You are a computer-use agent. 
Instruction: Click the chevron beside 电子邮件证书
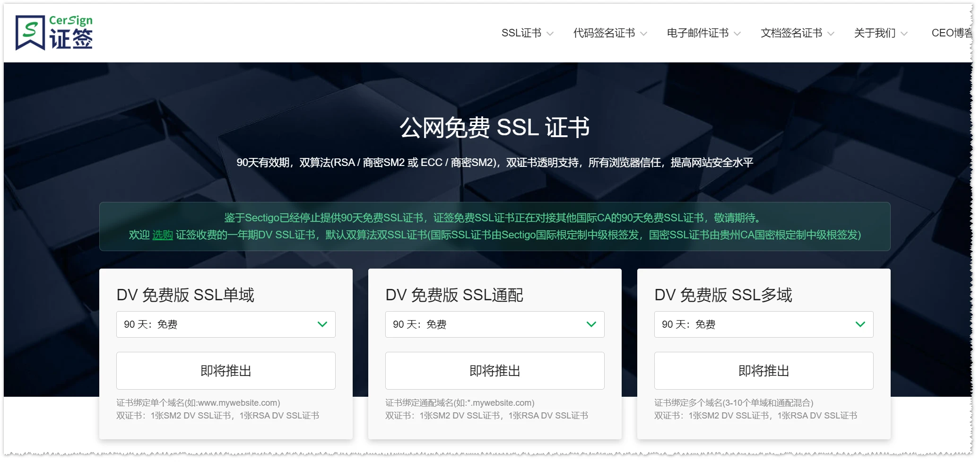(737, 34)
